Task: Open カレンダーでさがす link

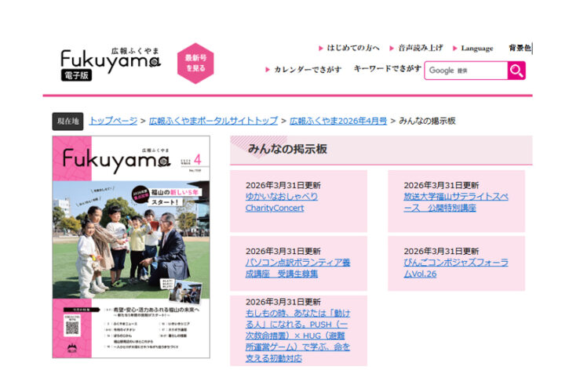Action: click(x=307, y=70)
